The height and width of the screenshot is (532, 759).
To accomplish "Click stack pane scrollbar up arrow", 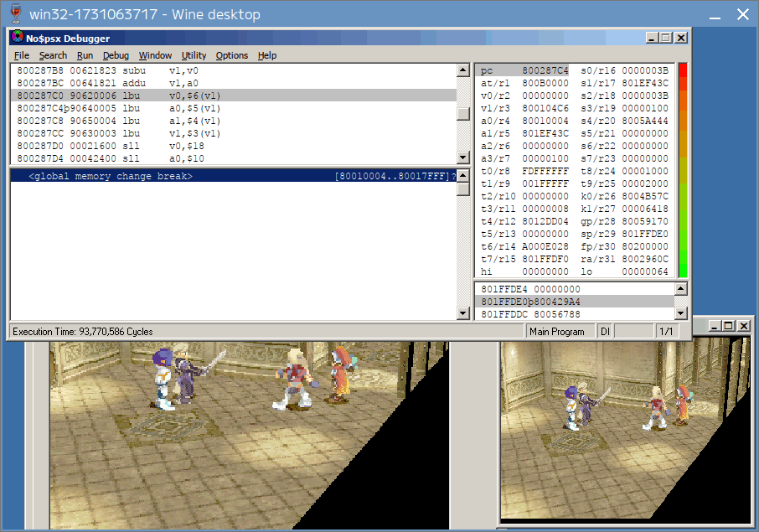I will pos(680,289).
